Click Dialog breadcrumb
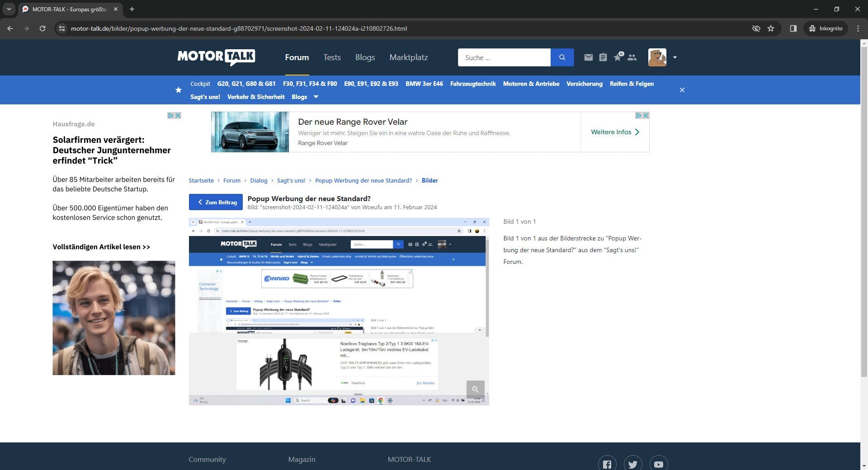 click(259, 180)
